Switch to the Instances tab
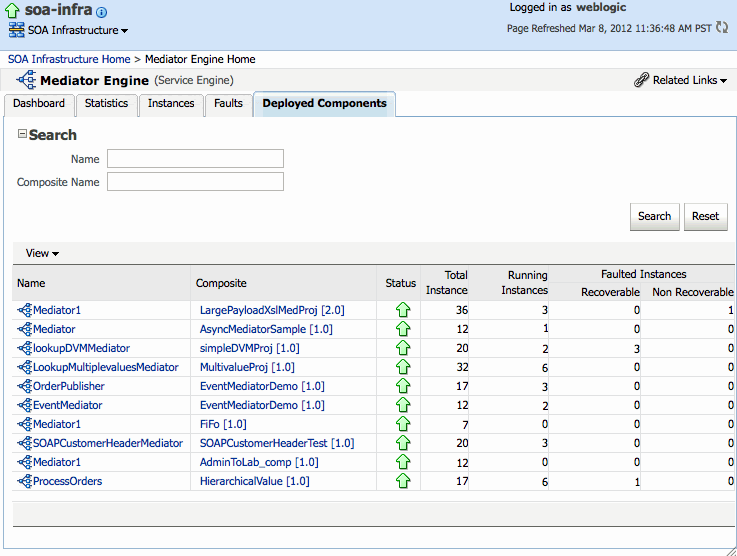 [171, 103]
